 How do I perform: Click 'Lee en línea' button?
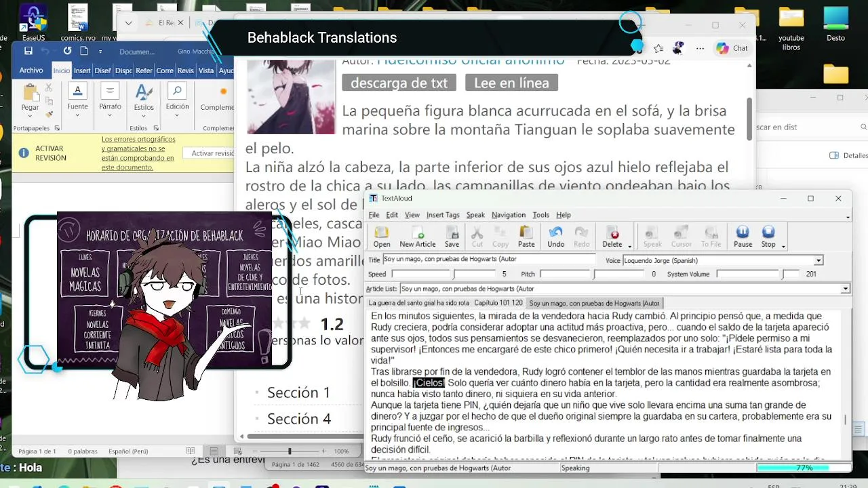pyautogui.click(x=511, y=83)
